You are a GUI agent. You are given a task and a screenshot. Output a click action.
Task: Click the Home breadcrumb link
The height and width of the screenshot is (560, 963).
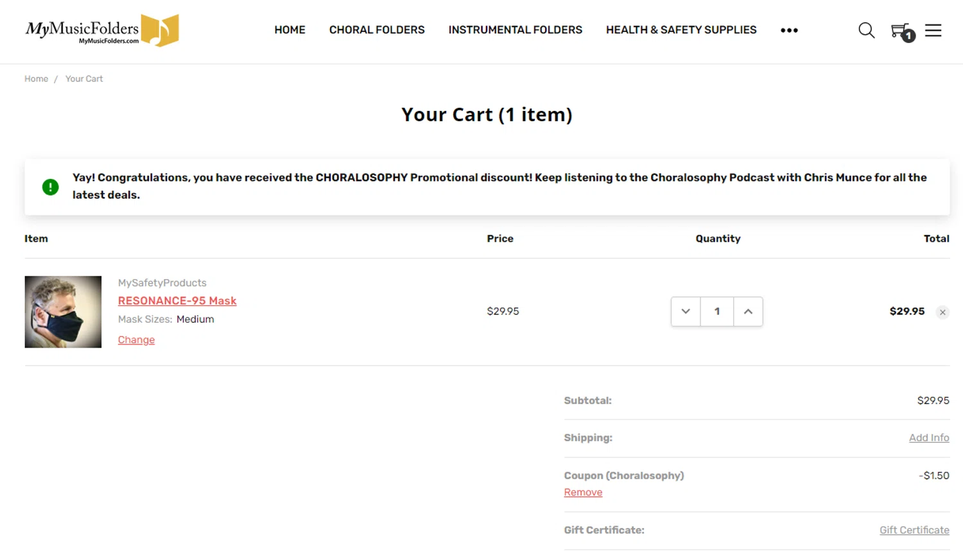(36, 79)
